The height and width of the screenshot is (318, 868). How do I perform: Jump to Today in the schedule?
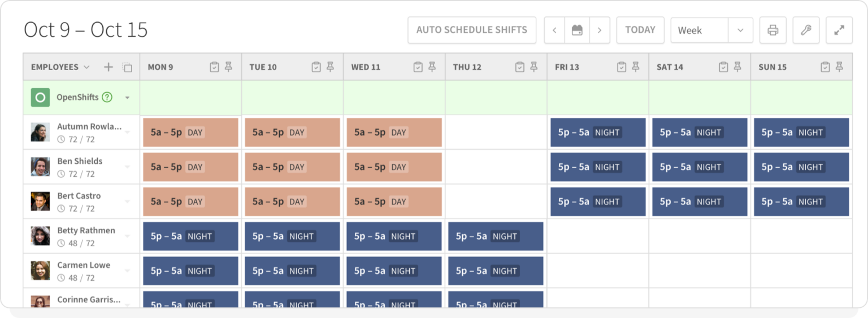tap(640, 30)
